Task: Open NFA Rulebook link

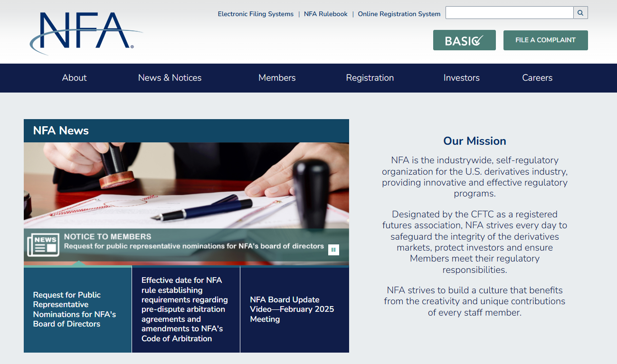Action: pos(326,14)
